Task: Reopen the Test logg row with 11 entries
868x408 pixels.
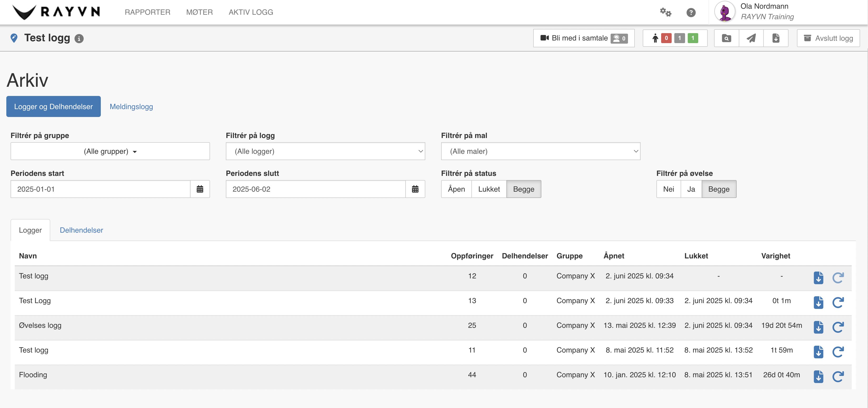Action: (x=838, y=352)
